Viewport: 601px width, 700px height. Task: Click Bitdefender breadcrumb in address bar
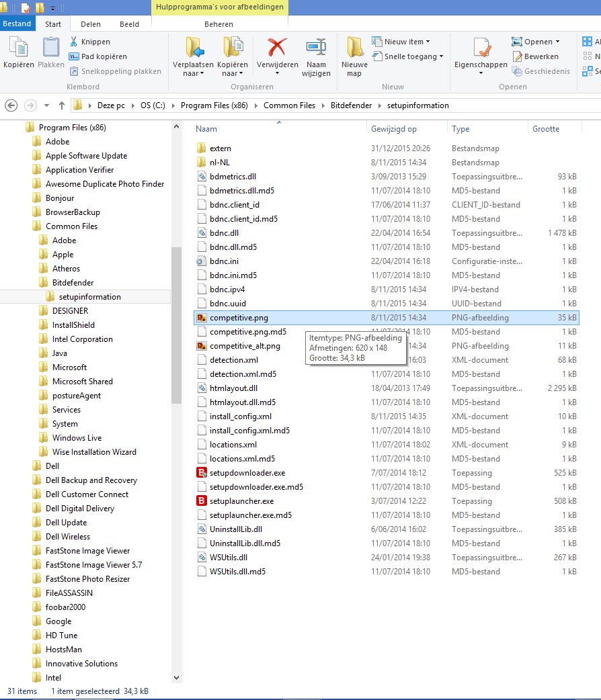pos(351,105)
